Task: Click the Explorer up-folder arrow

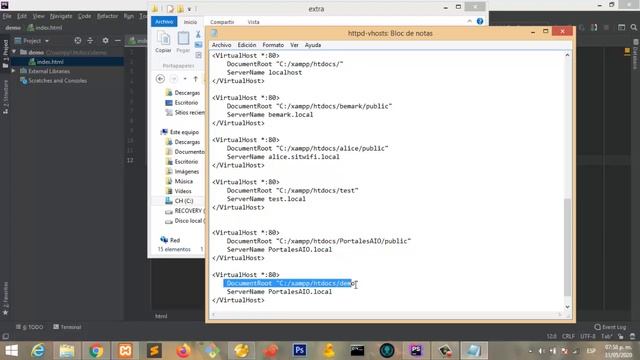Action: [196, 79]
